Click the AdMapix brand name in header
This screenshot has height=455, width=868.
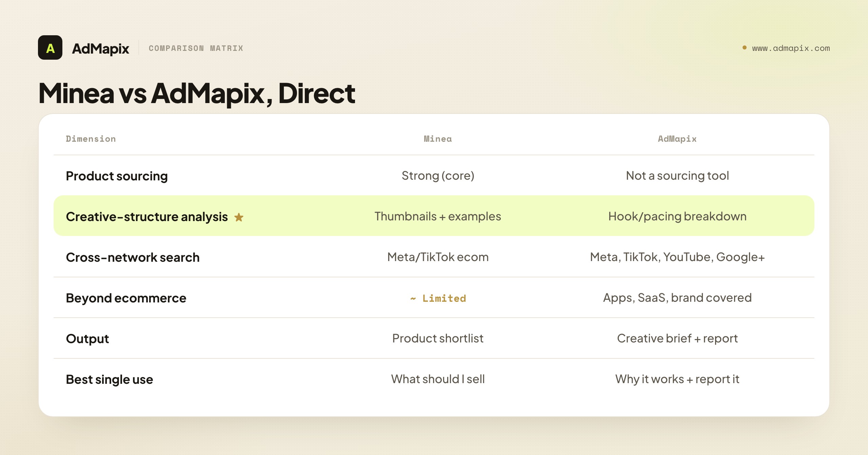click(100, 48)
